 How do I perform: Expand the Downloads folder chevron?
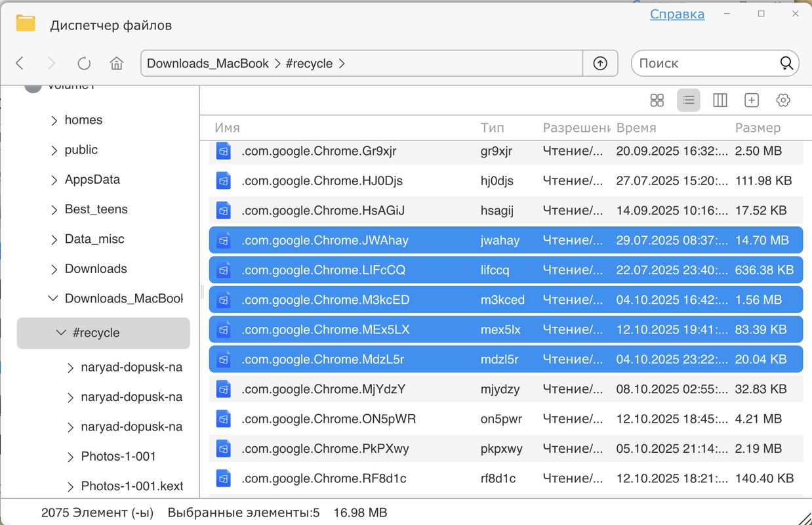click(x=54, y=269)
